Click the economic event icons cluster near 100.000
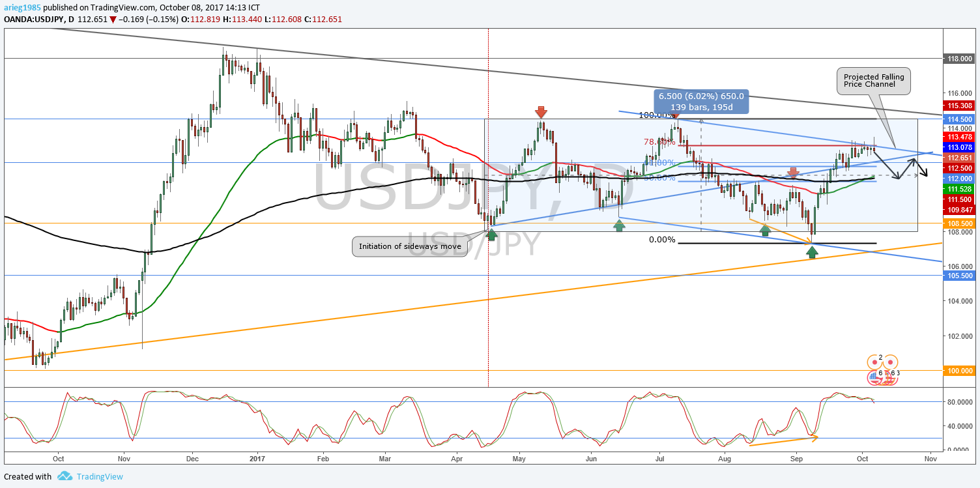The width and height of the screenshot is (980, 488). coord(883,369)
